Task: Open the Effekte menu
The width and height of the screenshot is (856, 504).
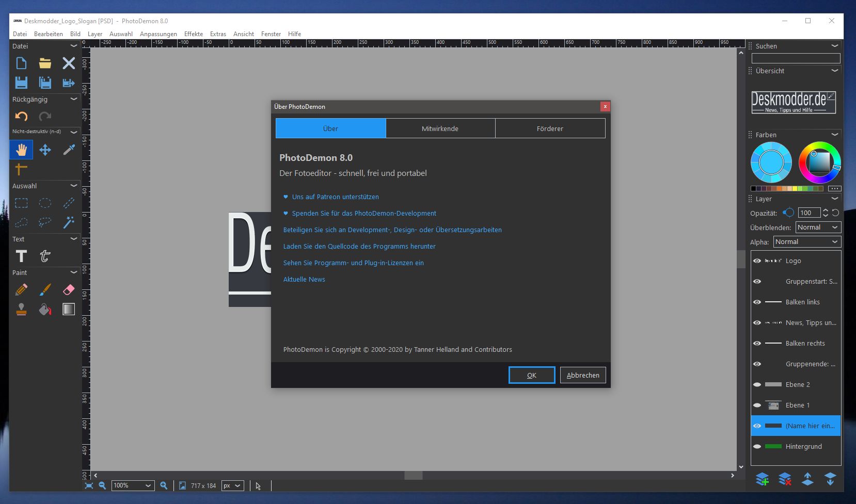Action: (x=194, y=34)
